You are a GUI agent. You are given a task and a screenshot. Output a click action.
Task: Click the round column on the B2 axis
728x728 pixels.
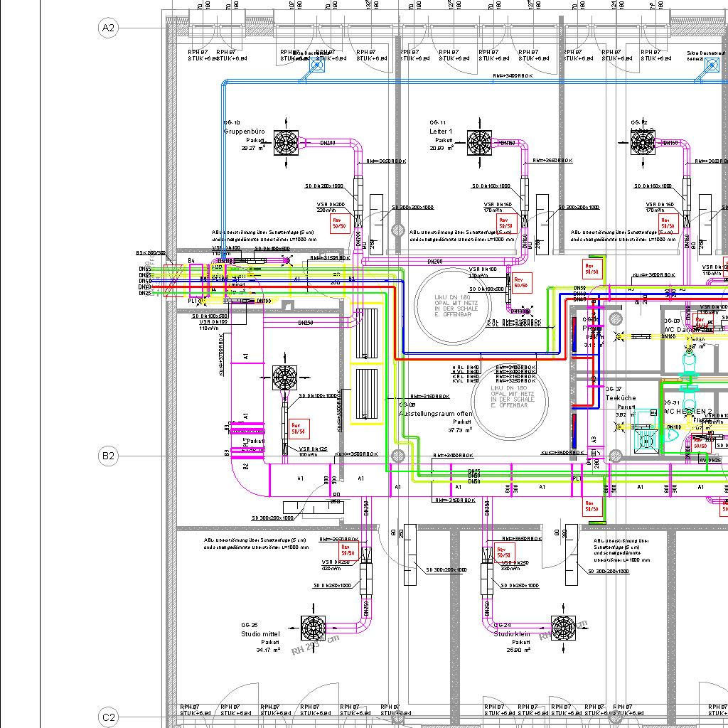pyautogui.click(x=398, y=455)
